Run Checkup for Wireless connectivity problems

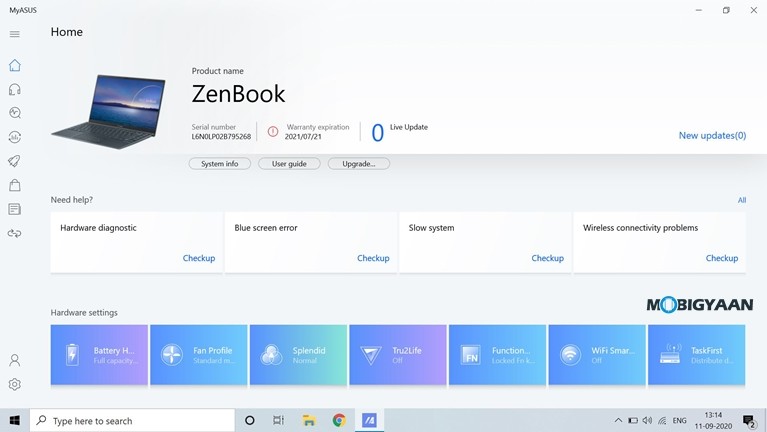[722, 258]
